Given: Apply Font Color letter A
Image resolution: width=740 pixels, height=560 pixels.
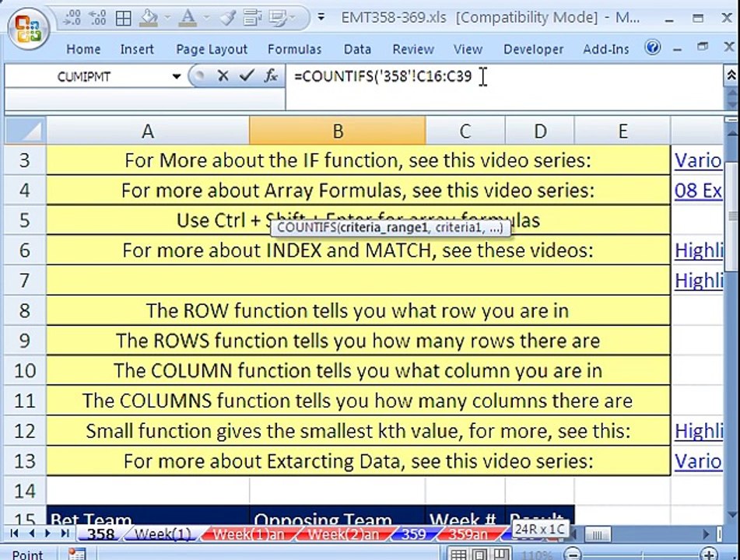Looking at the screenshot, I should click(188, 19).
